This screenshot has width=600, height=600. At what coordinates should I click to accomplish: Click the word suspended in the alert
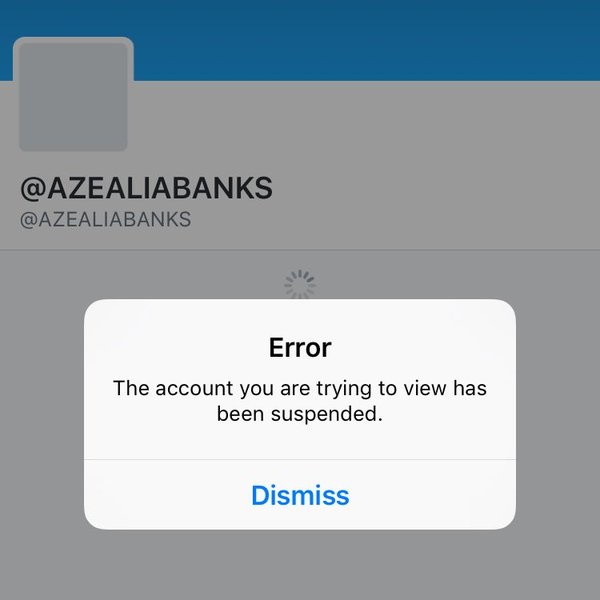coord(326,414)
